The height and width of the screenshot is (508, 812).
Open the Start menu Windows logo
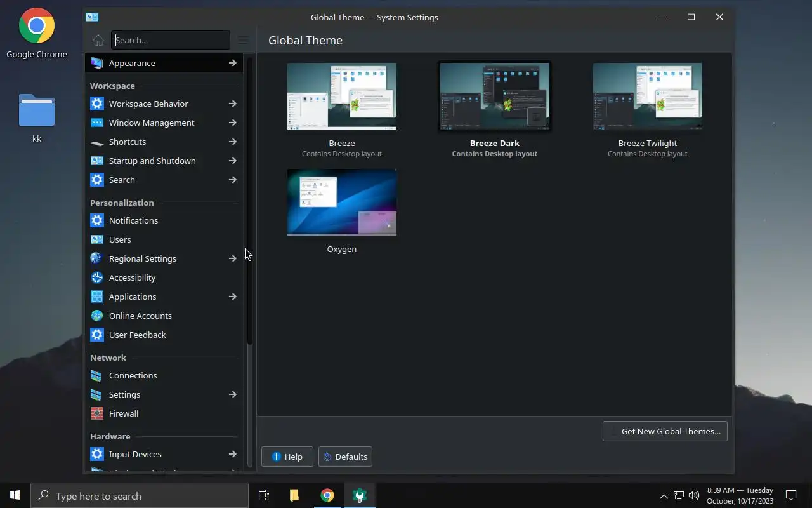point(15,495)
